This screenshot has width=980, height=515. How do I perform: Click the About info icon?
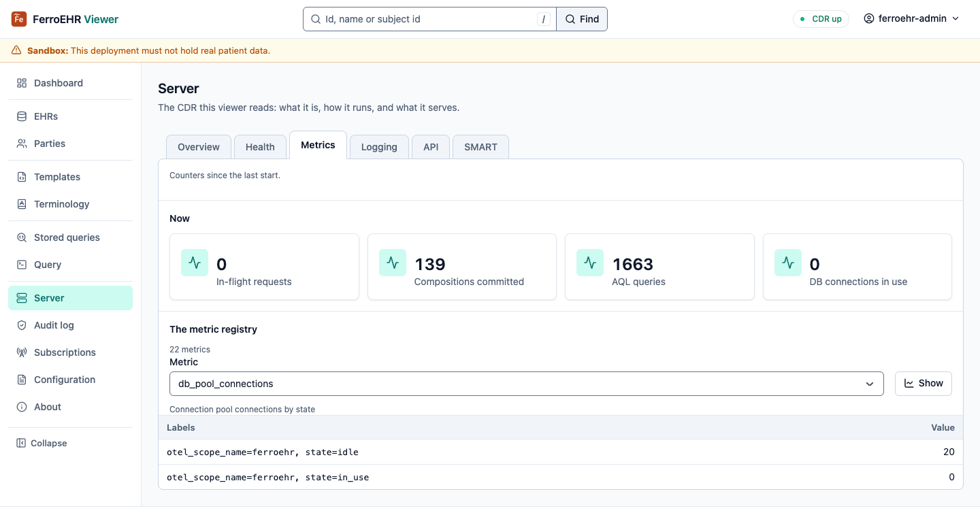tap(22, 407)
